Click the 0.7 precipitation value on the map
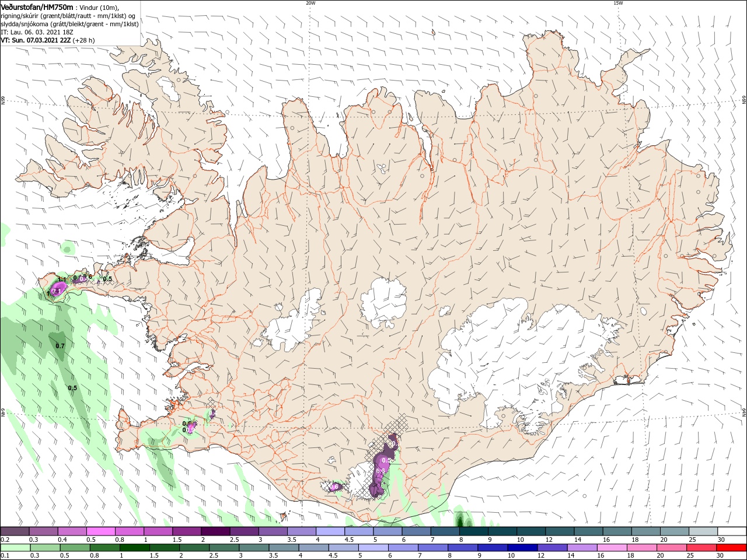Viewport: 747px width, 560px height. coord(60,346)
